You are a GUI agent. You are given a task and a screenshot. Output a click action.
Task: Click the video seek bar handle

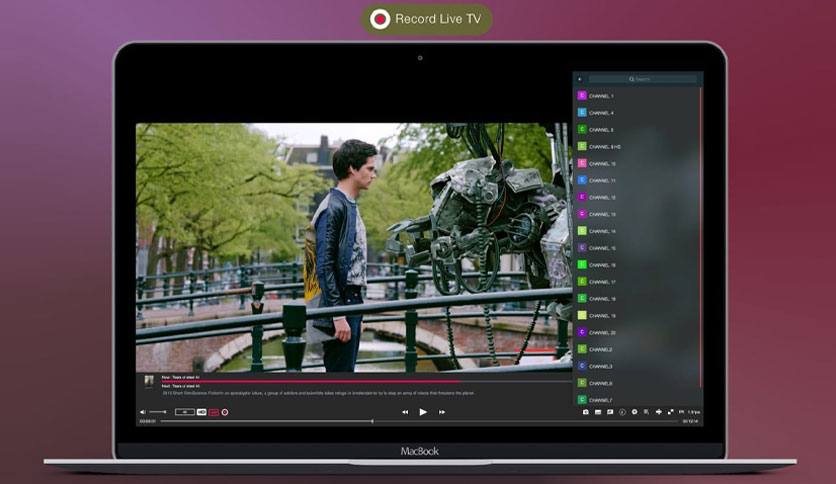point(372,421)
